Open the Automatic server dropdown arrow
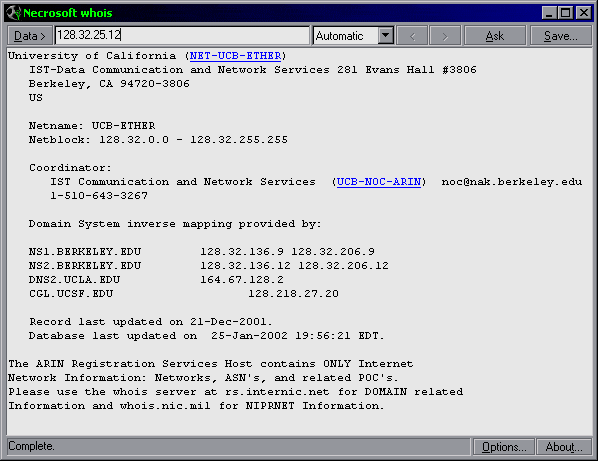598x461 pixels. pos(386,35)
